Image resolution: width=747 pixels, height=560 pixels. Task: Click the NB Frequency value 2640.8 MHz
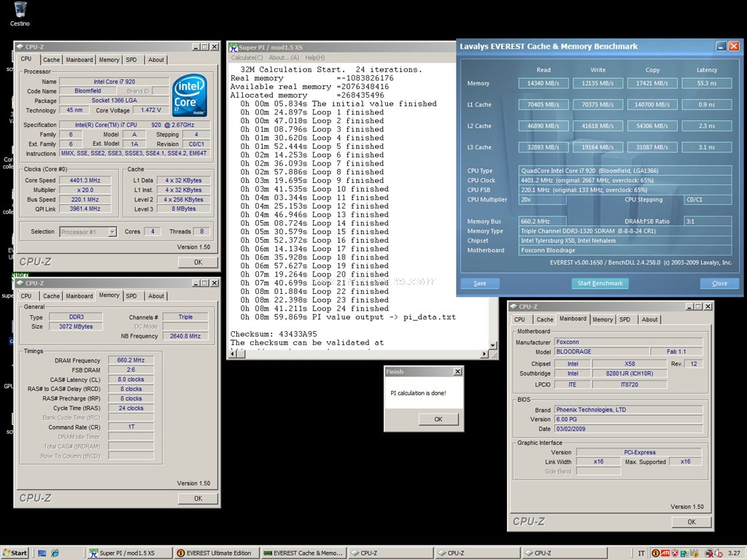185,336
